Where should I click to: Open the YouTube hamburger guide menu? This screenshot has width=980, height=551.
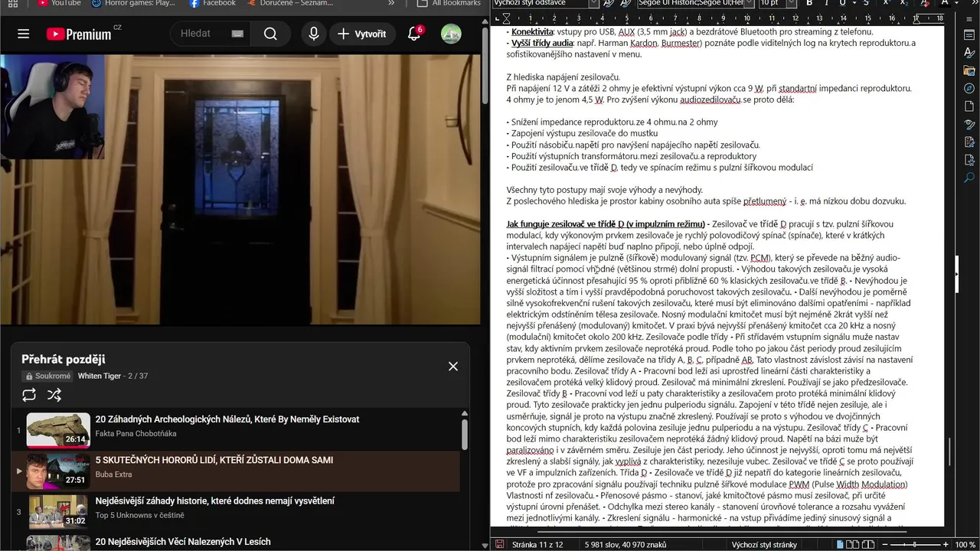(x=23, y=34)
